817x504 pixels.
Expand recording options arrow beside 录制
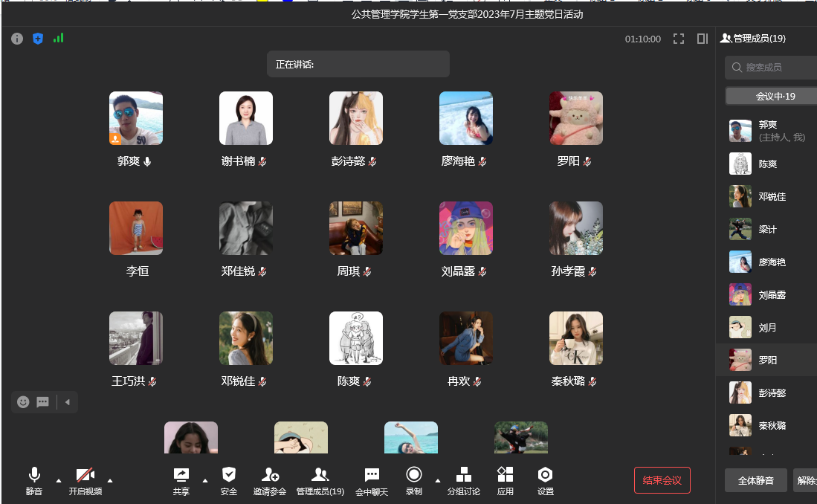pos(437,480)
